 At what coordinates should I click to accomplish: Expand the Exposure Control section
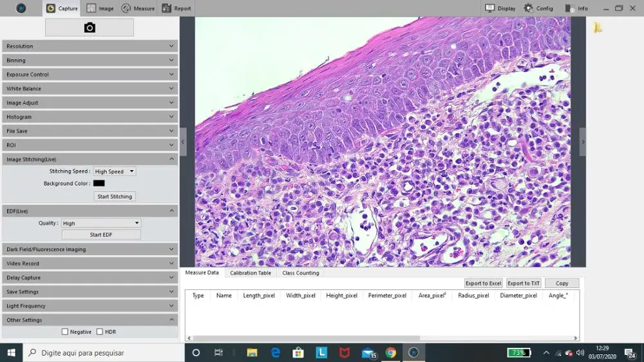90,74
